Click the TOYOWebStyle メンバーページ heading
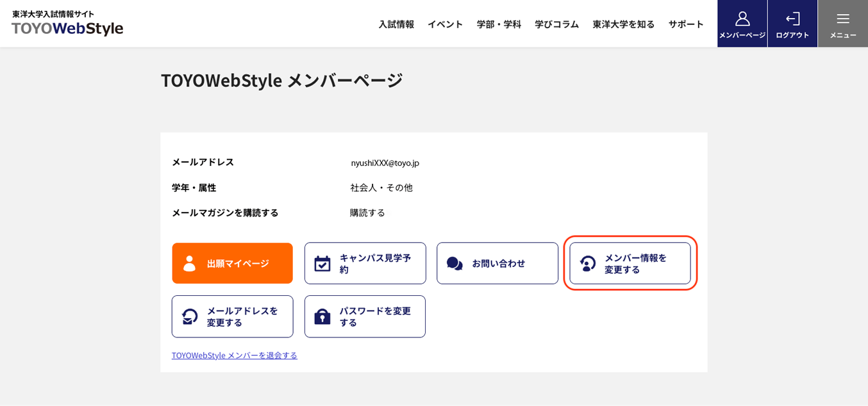Image resolution: width=868 pixels, height=406 pixels. pyautogui.click(x=281, y=80)
